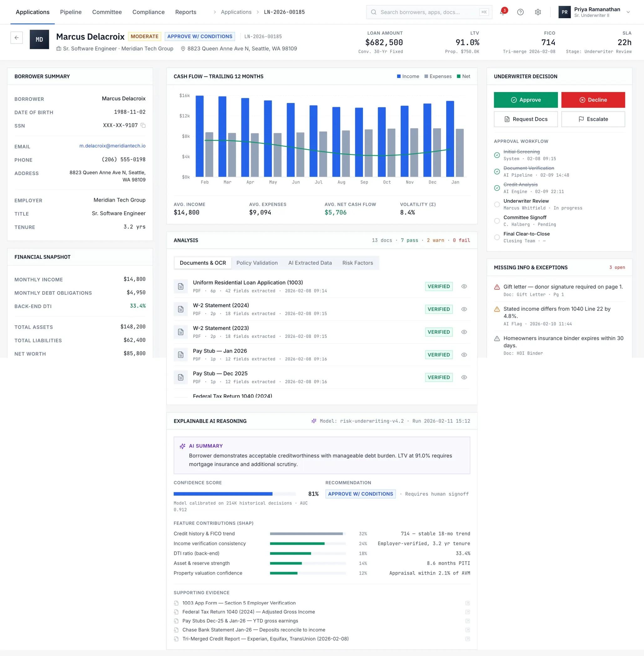Open link icon for Pay Stubs evidence
644x656 pixels.
click(468, 621)
